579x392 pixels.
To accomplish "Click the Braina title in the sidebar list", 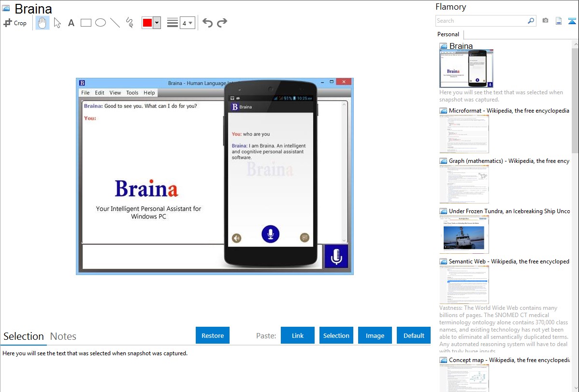I will coord(461,46).
